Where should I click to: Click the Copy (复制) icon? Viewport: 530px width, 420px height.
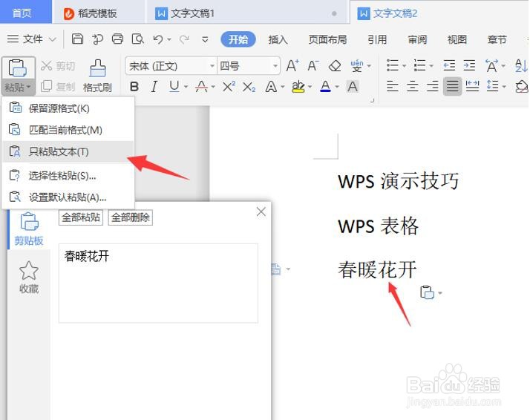46,87
